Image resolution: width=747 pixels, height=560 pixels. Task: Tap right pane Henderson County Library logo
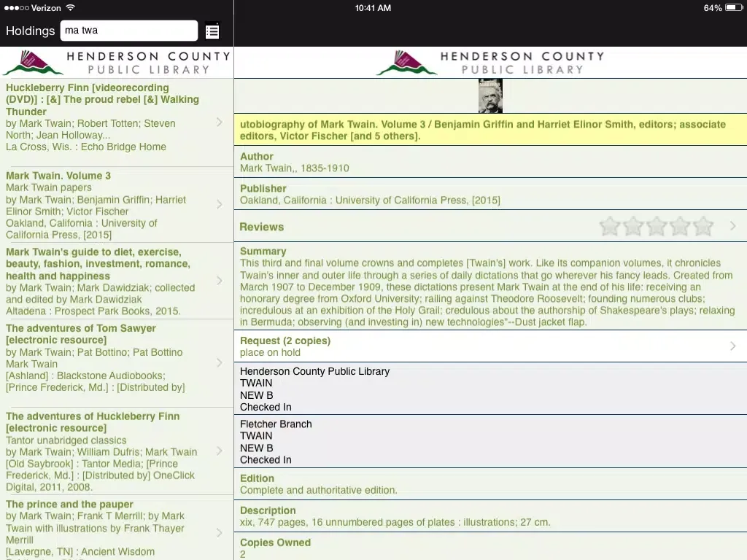[490, 63]
